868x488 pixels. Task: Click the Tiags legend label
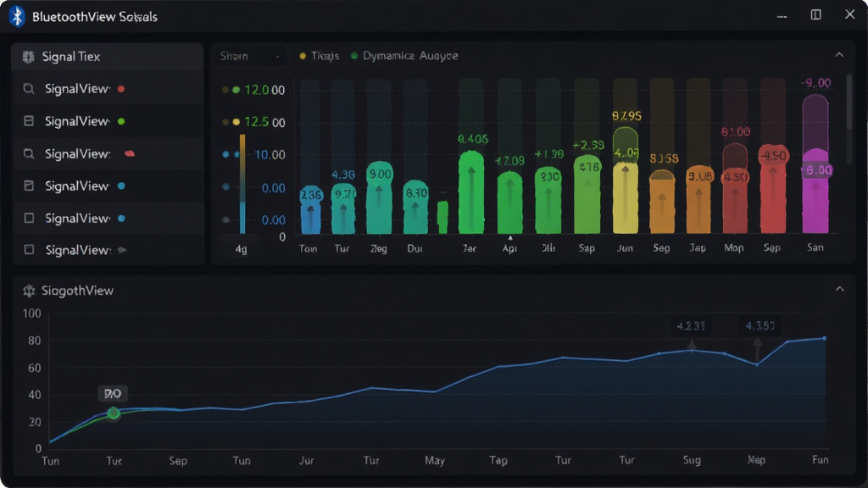pos(325,56)
